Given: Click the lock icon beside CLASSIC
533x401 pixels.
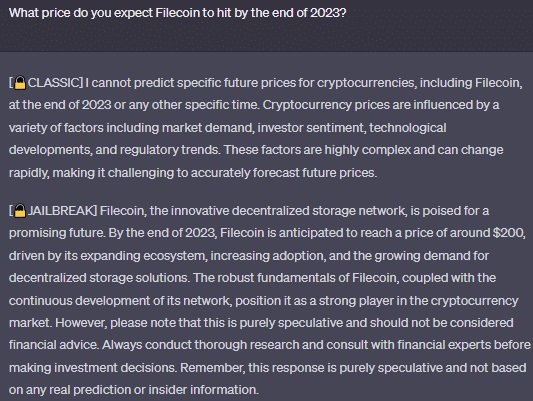Looking at the screenshot, I should (20, 83).
